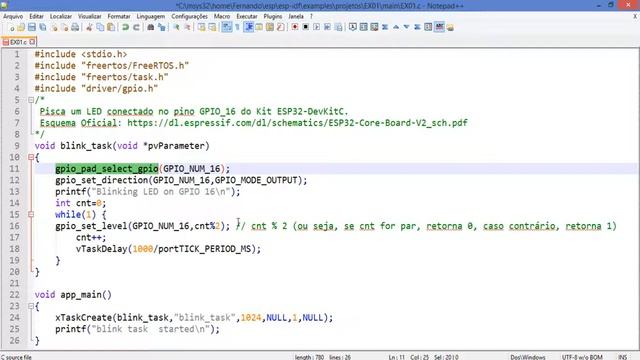This screenshot has width=640, height=360.
Task: Toggle Show All Characters paragraph icon
Action: pos(237,27)
